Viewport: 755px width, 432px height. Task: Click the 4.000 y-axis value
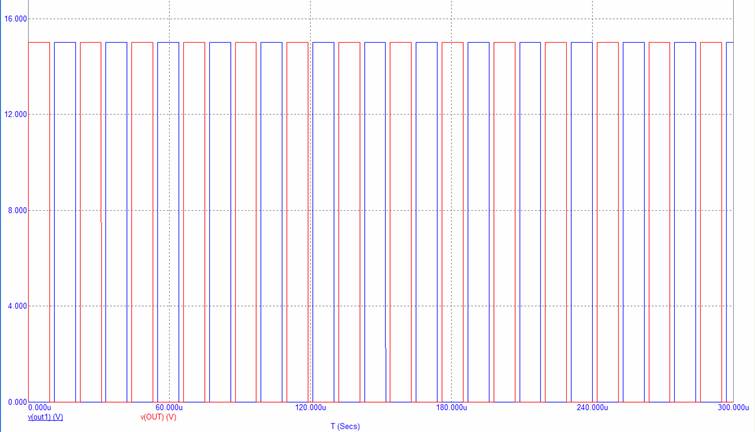pyautogui.click(x=18, y=306)
